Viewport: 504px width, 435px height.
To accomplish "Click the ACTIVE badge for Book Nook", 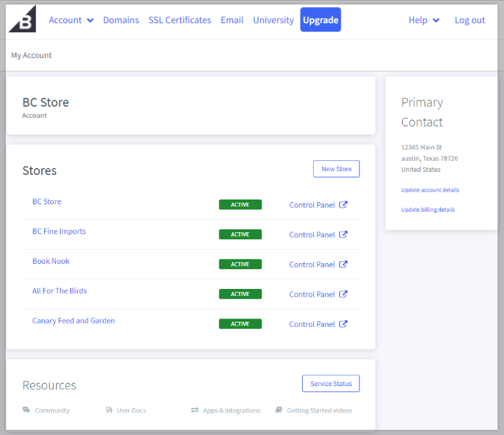I will pyautogui.click(x=240, y=264).
